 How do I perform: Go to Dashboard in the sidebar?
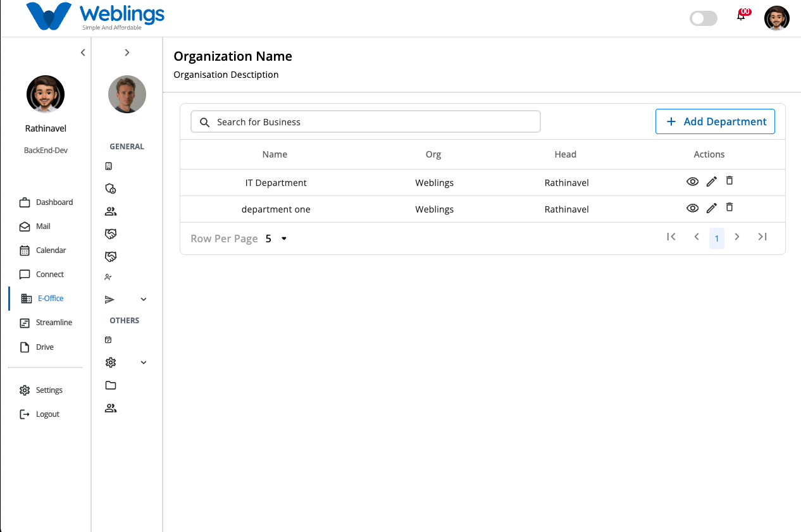pyautogui.click(x=46, y=202)
